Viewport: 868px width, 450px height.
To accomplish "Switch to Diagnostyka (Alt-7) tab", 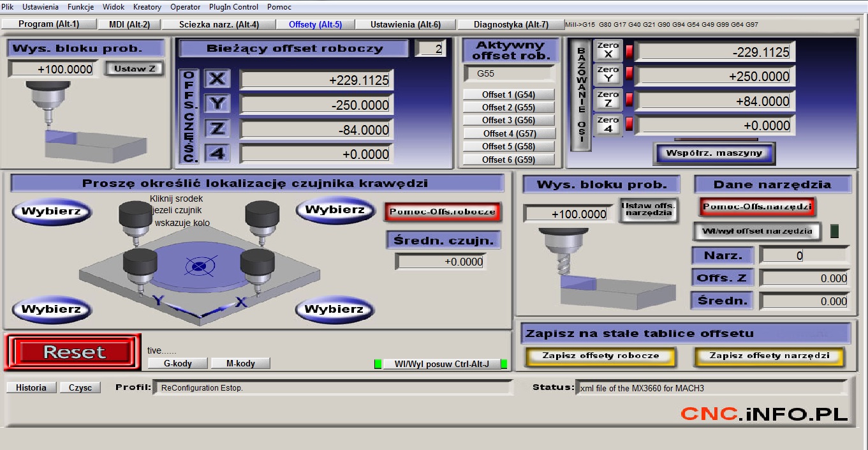I will [511, 24].
